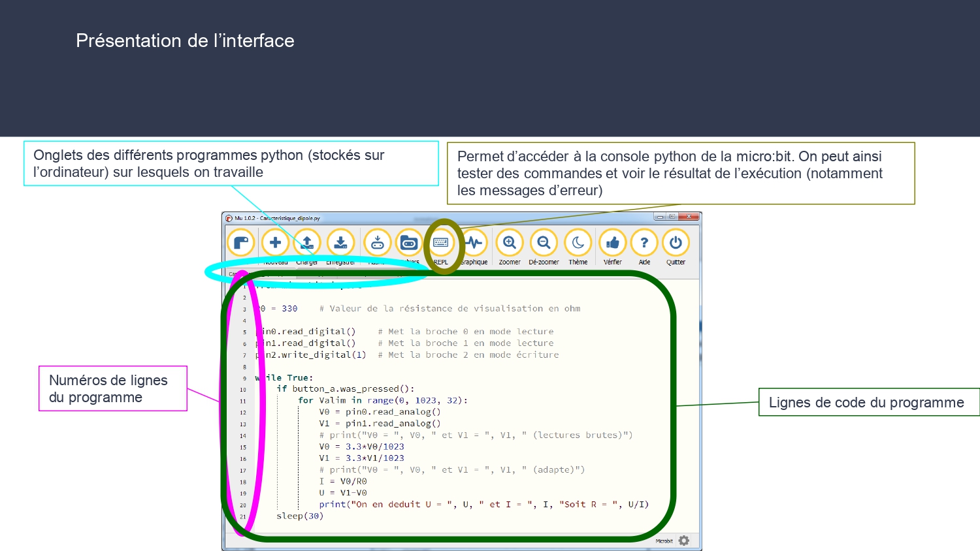Click the code line containing sleep(30)
The image size is (980, 551).
click(x=300, y=516)
